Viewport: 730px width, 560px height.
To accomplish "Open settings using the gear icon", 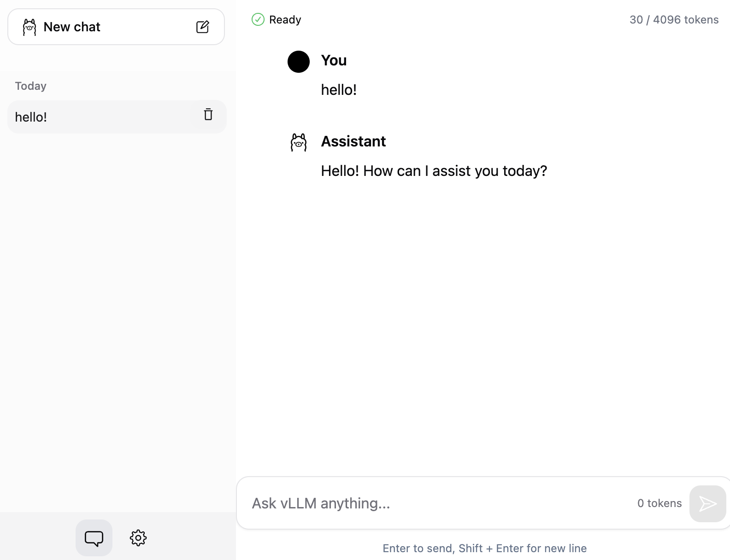I will pyautogui.click(x=138, y=537).
